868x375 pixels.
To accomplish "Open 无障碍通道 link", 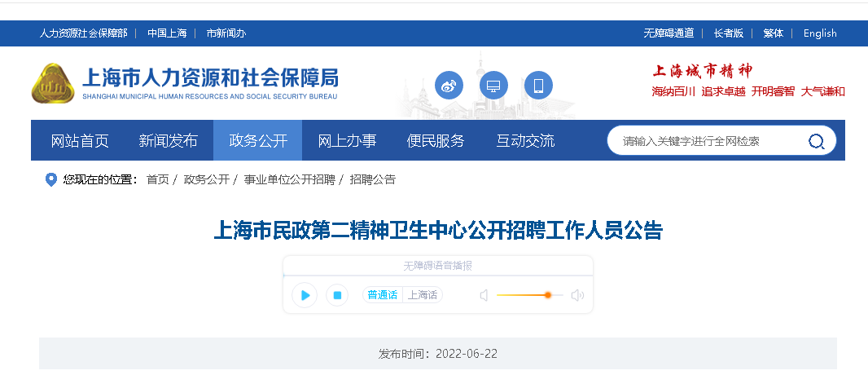I will (669, 33).
